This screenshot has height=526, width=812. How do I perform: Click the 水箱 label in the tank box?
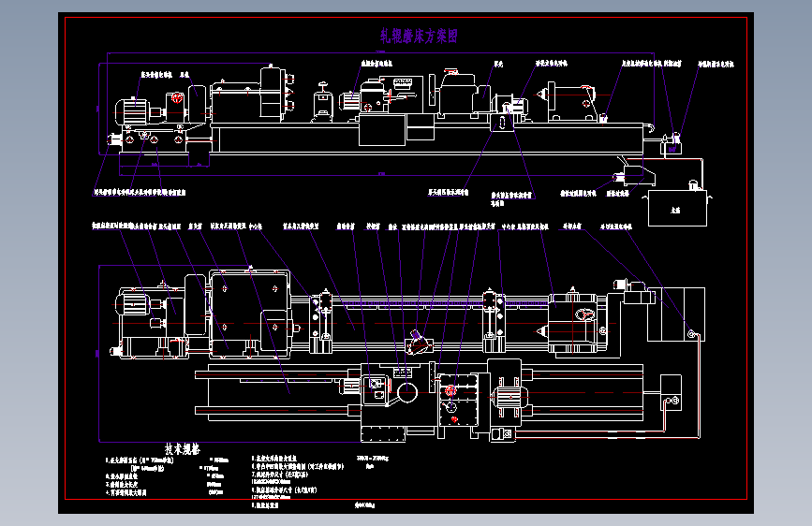point(675,211)
